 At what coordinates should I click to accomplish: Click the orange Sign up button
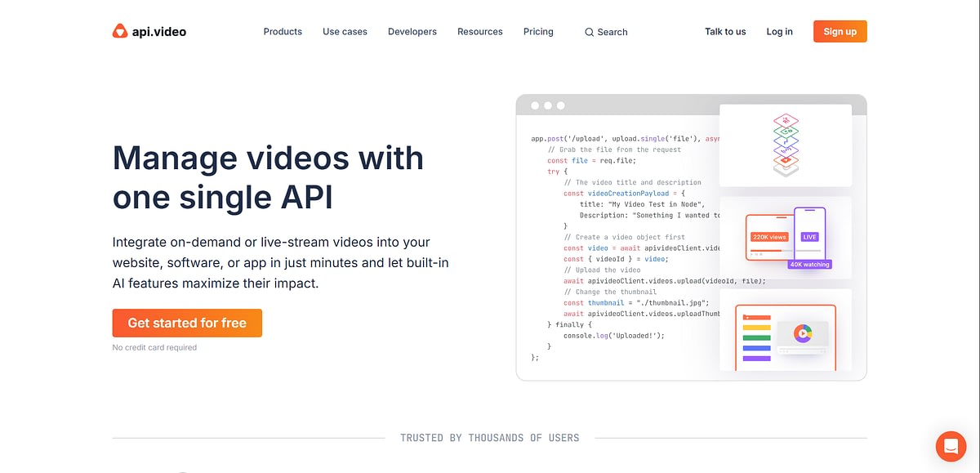coord(840,31)
